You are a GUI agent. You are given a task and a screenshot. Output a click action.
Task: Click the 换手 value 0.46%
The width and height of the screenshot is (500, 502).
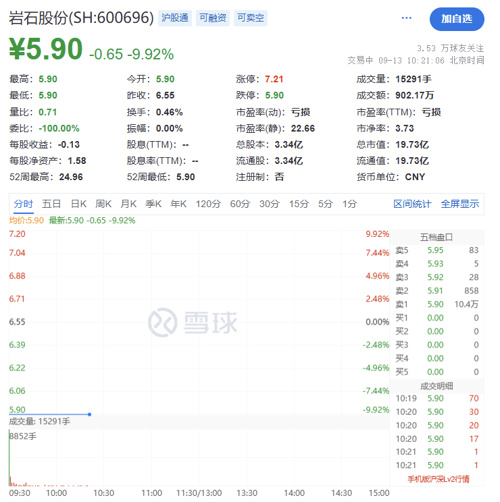(169, 112)
